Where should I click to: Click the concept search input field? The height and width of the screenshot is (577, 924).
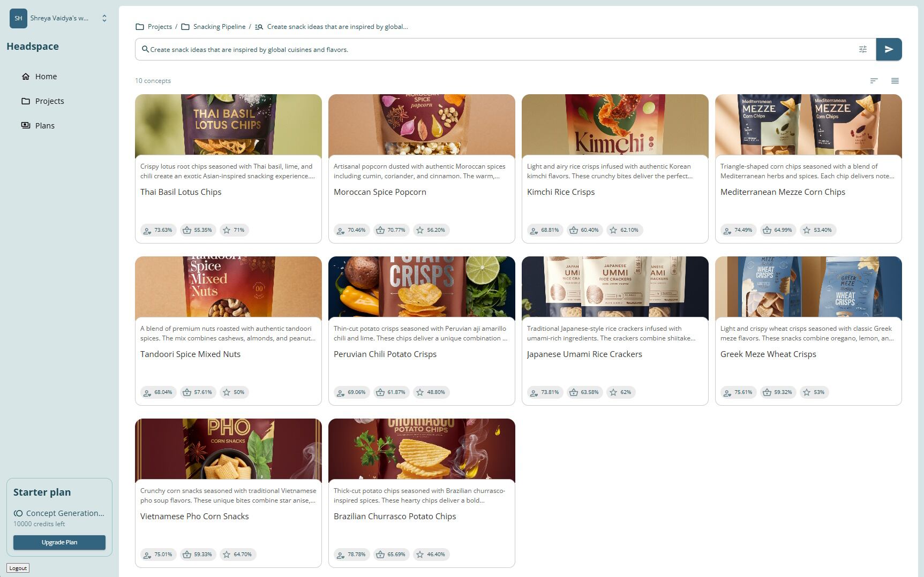point(501,49)
